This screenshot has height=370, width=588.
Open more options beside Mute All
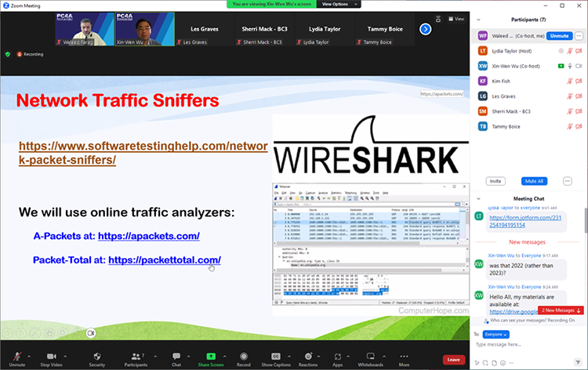tap(568, 181)
